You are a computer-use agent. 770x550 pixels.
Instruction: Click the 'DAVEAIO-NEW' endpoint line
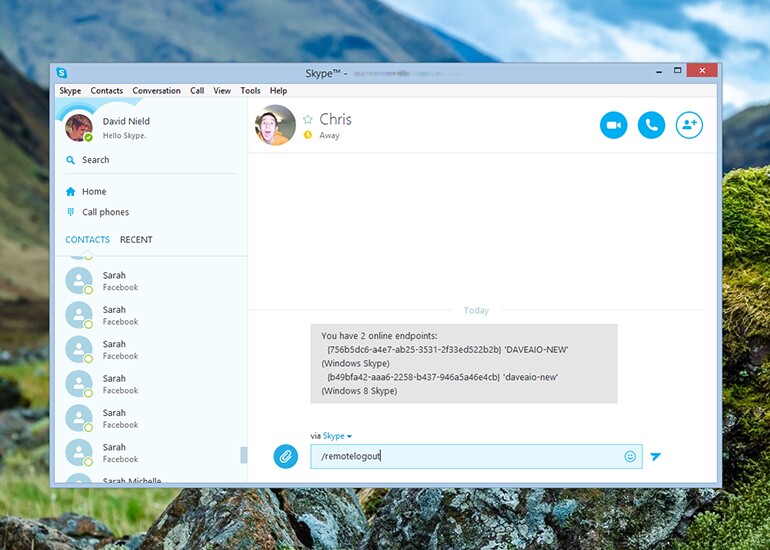pyautogui.click(x=447, y=350)
